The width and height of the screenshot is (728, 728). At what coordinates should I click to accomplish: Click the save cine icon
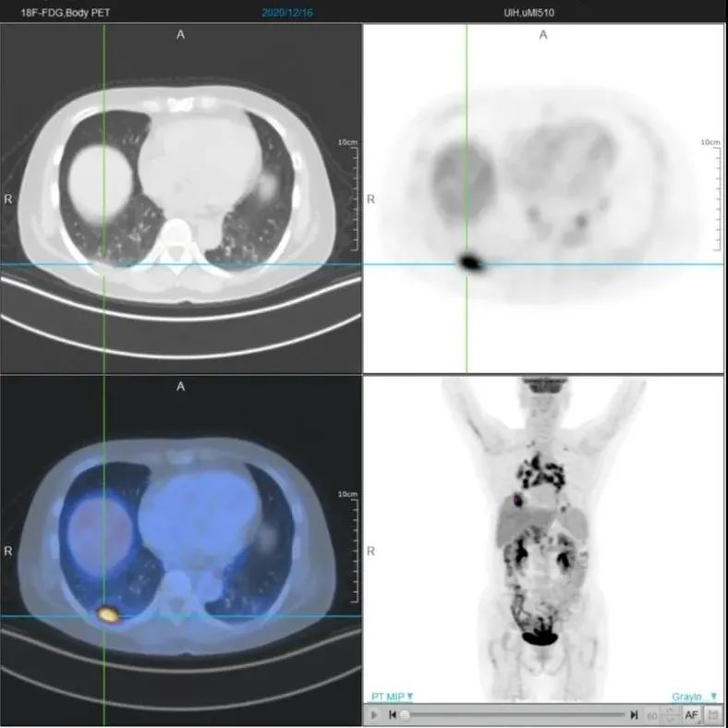pyautogui.click(x=713, y=715)
